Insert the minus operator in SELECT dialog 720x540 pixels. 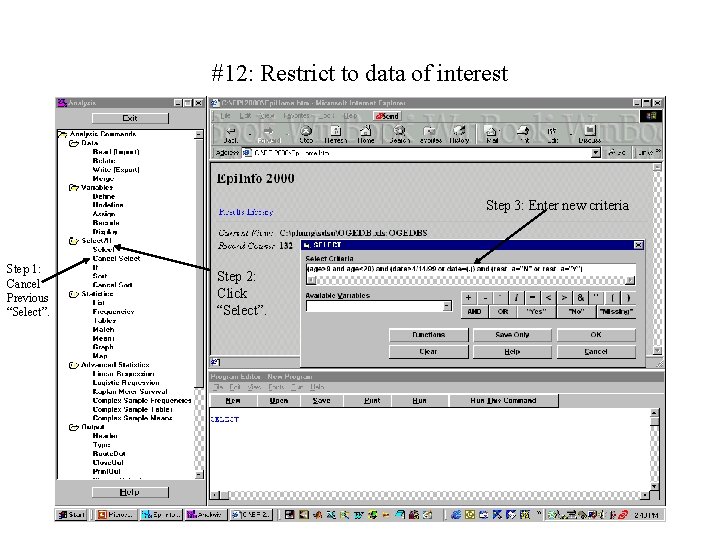click(485, 298)
